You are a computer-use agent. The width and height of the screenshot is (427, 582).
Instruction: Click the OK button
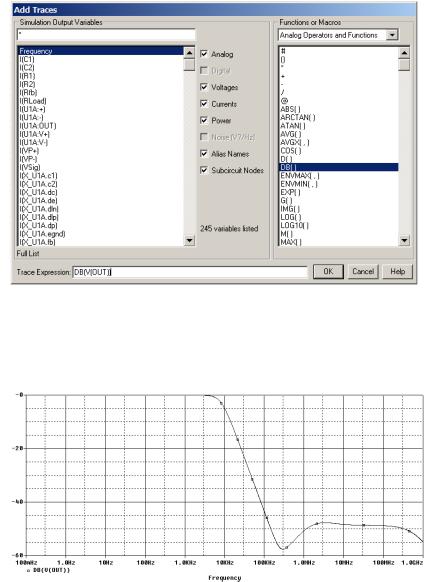[x=328, y=271]
